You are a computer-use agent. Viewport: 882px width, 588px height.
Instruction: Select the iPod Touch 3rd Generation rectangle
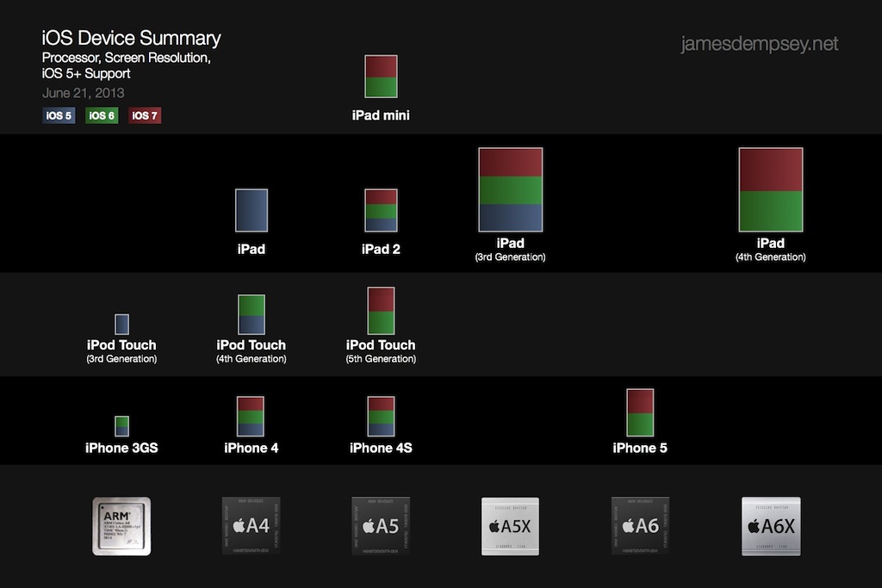pyautogui.click(x=122, y=325)
